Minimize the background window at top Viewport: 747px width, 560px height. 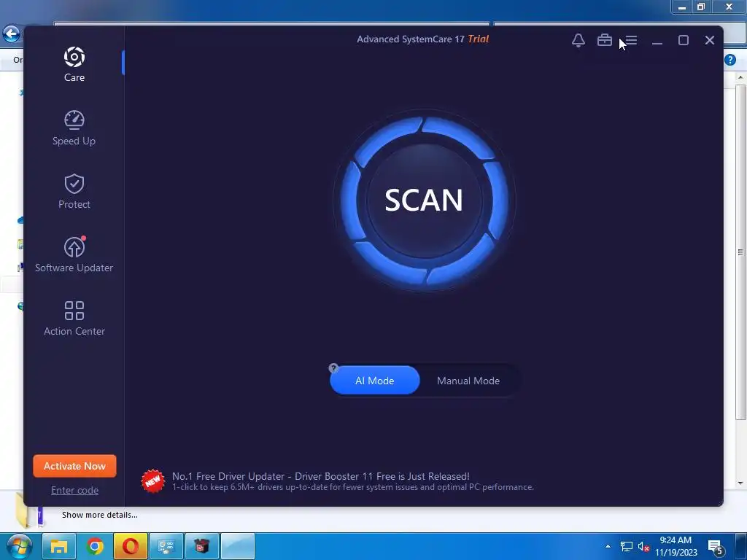click(682, 7)
